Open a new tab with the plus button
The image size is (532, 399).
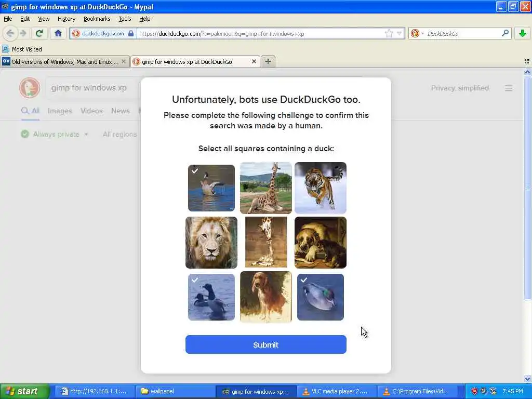pos(268,61)
